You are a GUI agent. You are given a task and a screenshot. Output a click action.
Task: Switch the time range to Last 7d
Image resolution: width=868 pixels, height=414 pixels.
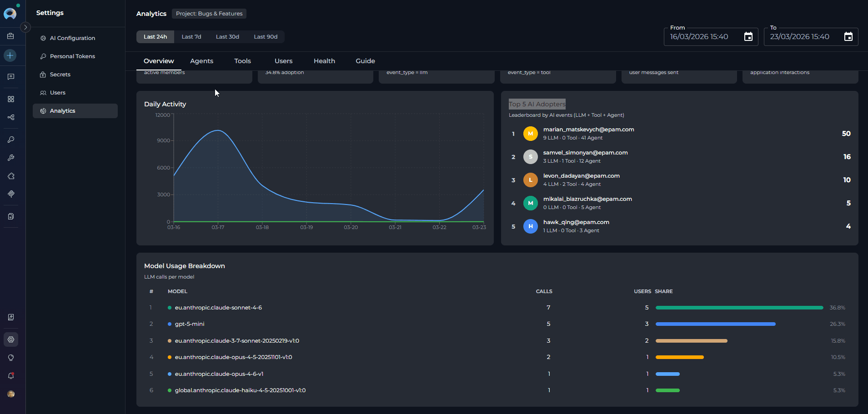(191, 36)
